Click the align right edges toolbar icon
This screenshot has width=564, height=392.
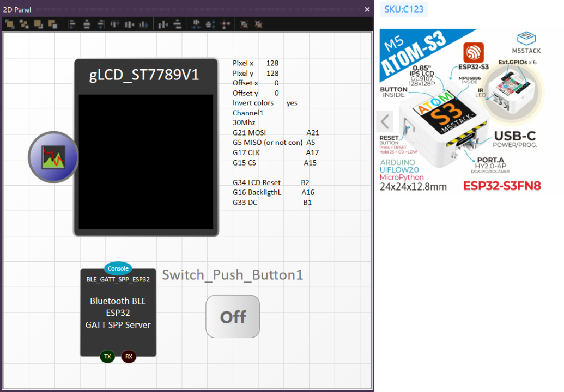(x=100, y=24)
